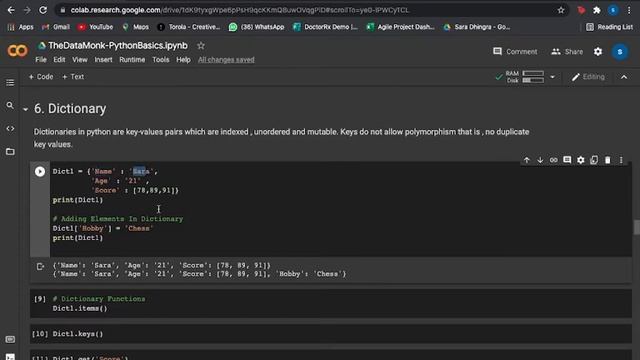The height and width of the screenshot is (360, 640).
Task: Add a comment to the cell
Action: coord(567,160)
